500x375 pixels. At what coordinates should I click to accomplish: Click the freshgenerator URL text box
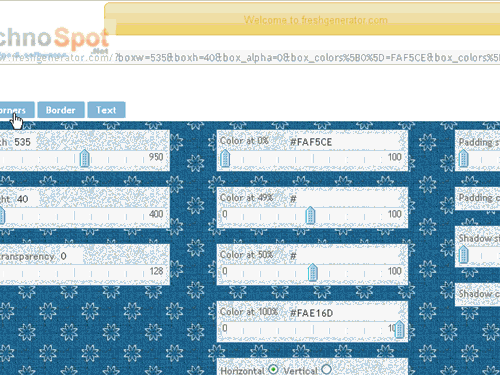tap(250, 58)
